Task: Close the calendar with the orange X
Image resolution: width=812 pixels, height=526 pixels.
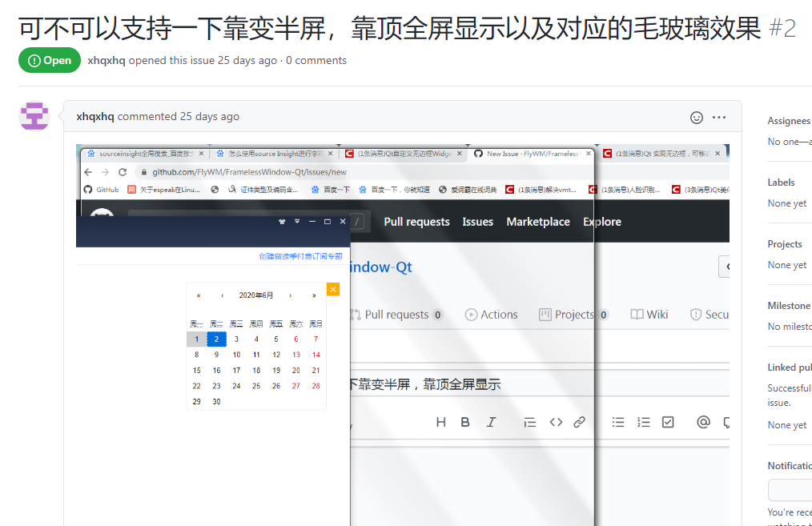Action: coord(333,289)
